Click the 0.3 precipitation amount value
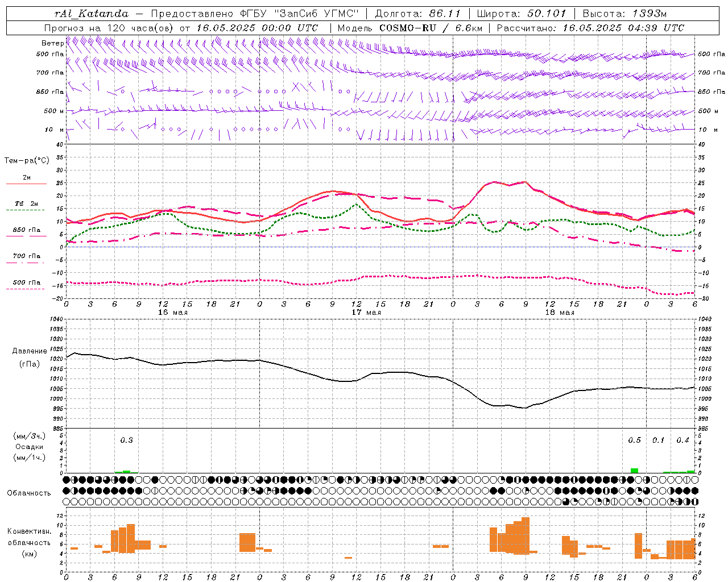Screen dimensions: 728x582 point(126,440)
